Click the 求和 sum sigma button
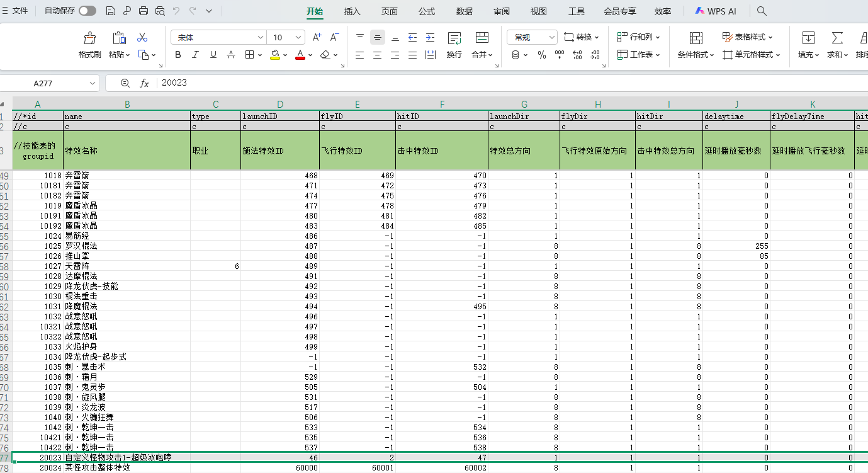 [837, 45]
